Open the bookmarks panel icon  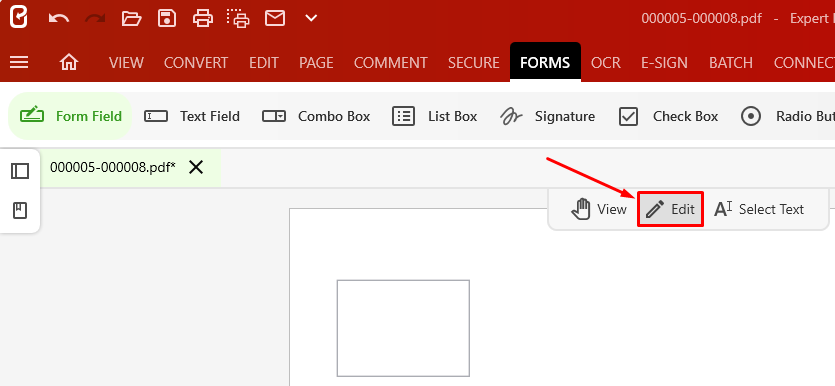point(20,211)
